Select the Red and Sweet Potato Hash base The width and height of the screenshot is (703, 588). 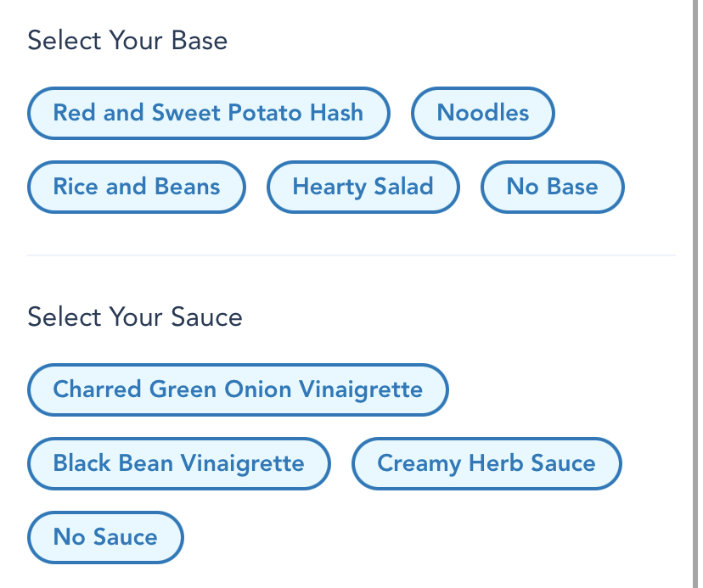click(208, 113)
